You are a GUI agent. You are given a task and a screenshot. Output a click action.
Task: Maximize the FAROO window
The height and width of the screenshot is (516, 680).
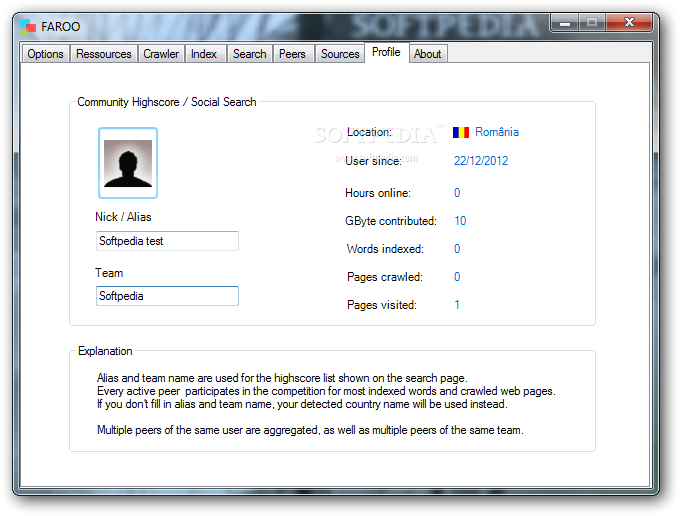click(x=592, y=23)
